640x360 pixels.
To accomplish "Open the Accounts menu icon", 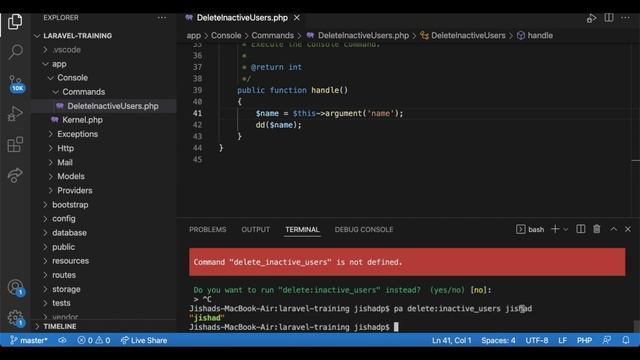I will coord(16,288).
